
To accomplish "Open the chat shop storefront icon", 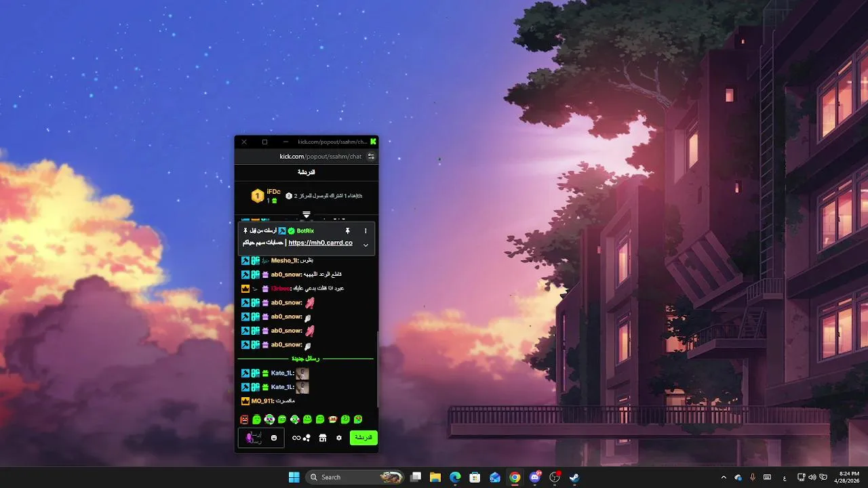I will pyautogui.click(x=323, y=438).
